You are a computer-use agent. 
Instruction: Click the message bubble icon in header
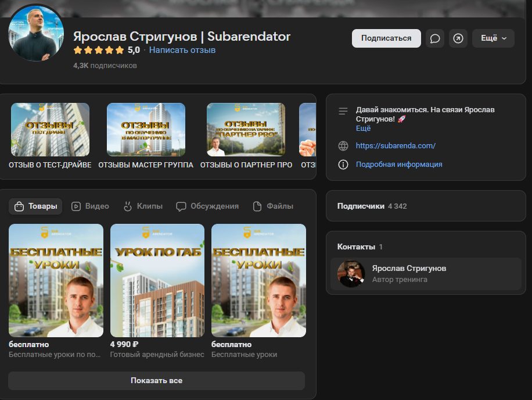(x=435, y=38)
